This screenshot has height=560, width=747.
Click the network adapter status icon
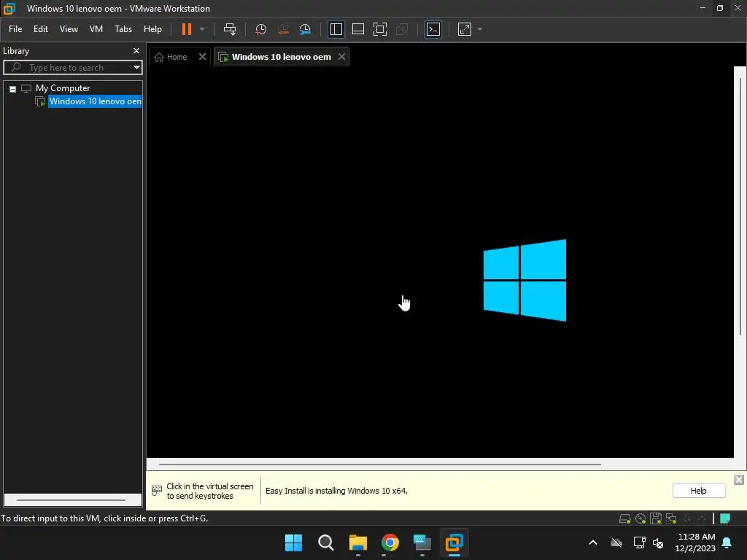[671, 518]
